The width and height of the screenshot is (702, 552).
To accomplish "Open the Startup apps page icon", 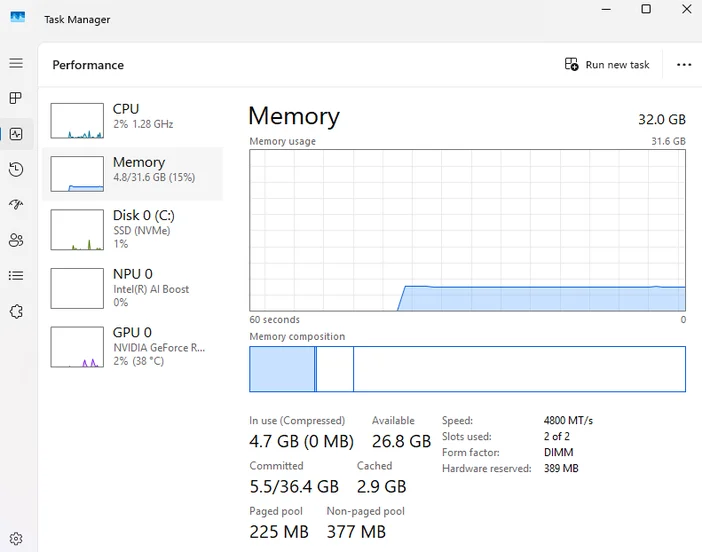I will pyautogui.click(x=16, y=205).
